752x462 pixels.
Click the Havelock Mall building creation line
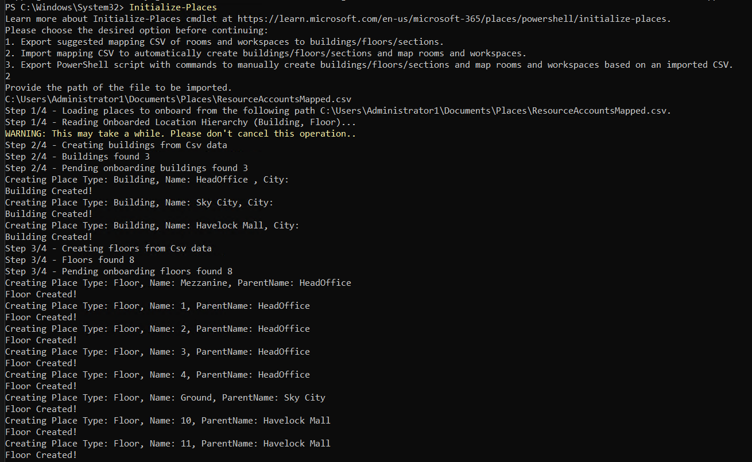pyautogui.click(x=152, y=225)
